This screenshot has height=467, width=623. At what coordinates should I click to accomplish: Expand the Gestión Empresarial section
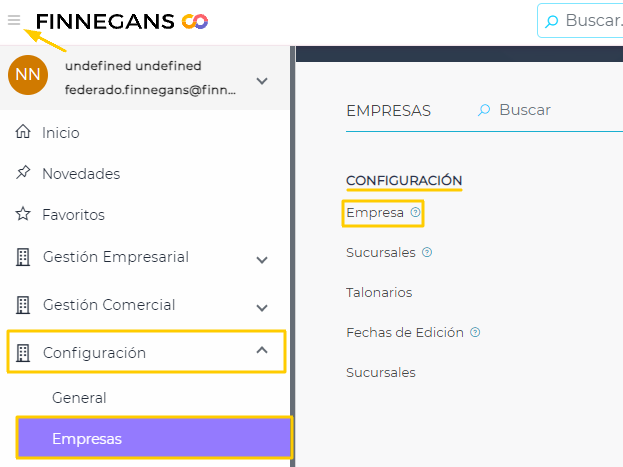[262, 260]
